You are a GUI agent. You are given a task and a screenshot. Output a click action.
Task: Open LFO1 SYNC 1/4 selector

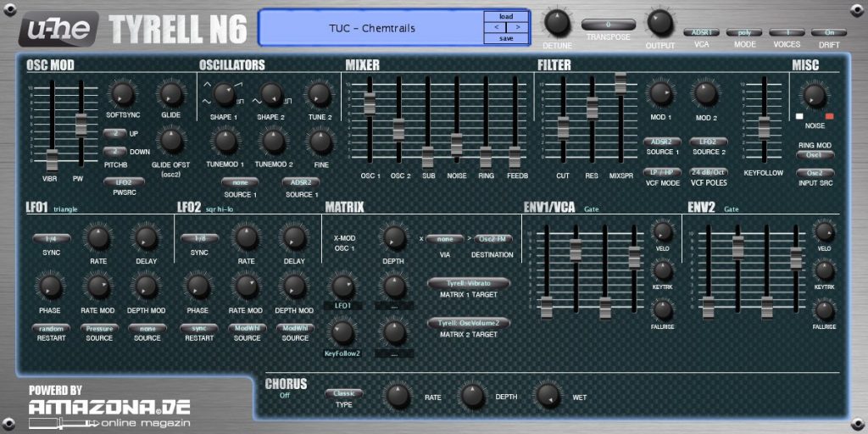pyautogui.click(x=52, y=238)
